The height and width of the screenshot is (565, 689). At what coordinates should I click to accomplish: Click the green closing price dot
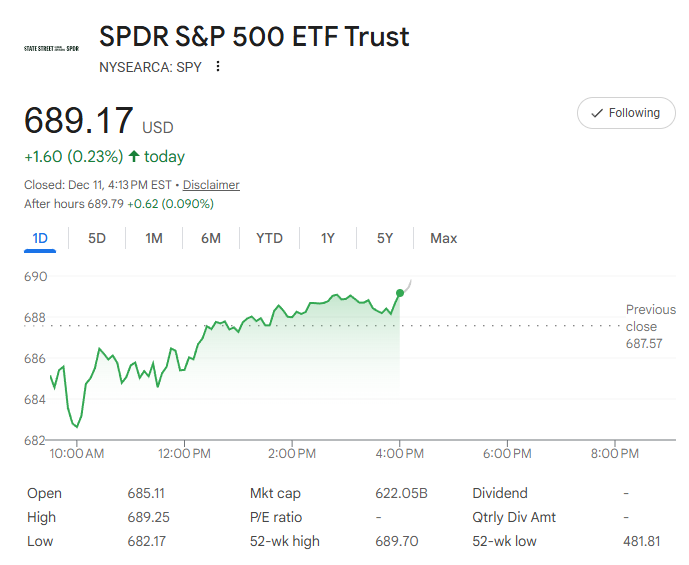point(400,293)
